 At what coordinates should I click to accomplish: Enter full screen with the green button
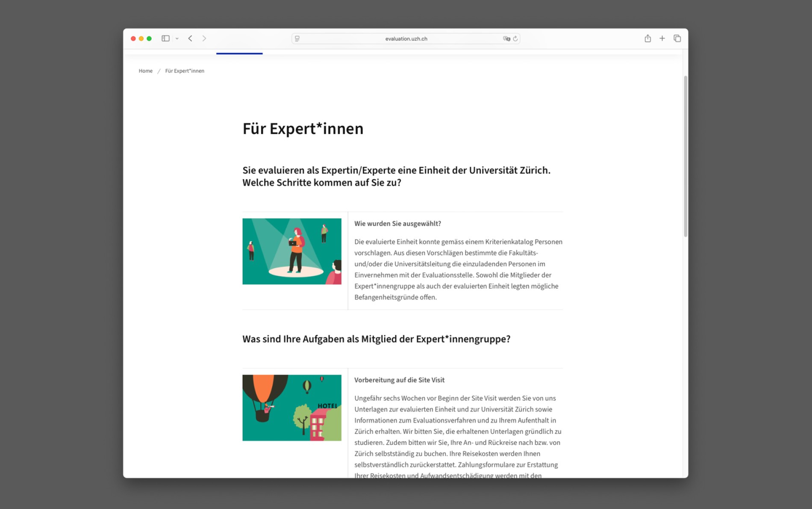pos(149,38)
